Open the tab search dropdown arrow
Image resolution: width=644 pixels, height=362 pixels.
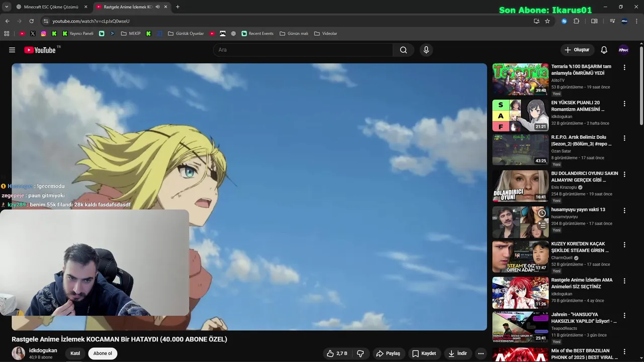[7, 7]
